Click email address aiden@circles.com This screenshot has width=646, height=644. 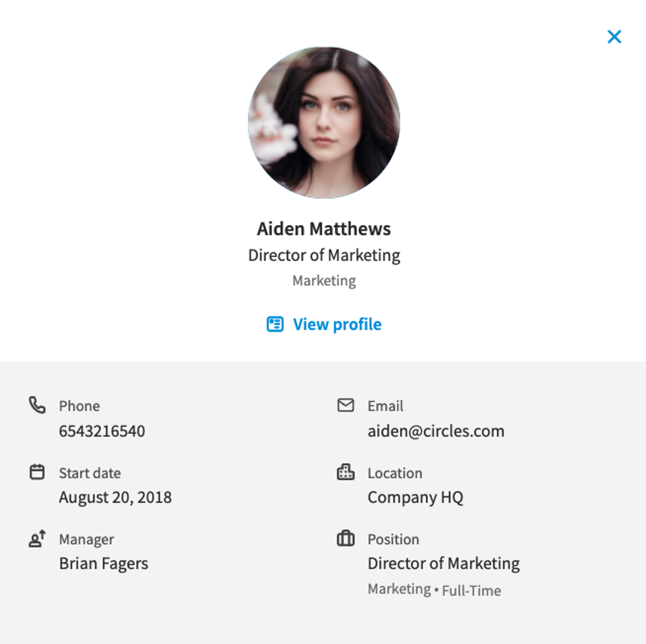pyautogui.click(x=436, y=431)
